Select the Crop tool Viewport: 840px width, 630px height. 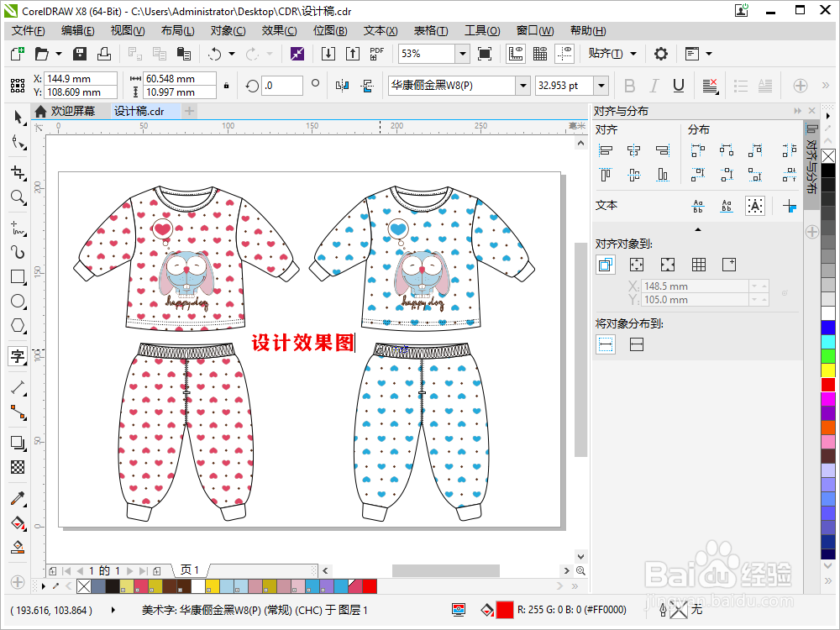[x=18, y=172]
